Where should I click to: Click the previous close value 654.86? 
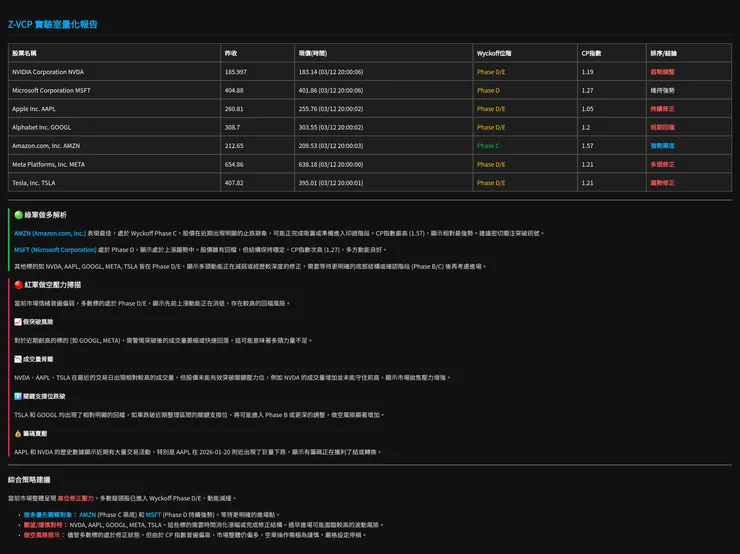[234, 164]
